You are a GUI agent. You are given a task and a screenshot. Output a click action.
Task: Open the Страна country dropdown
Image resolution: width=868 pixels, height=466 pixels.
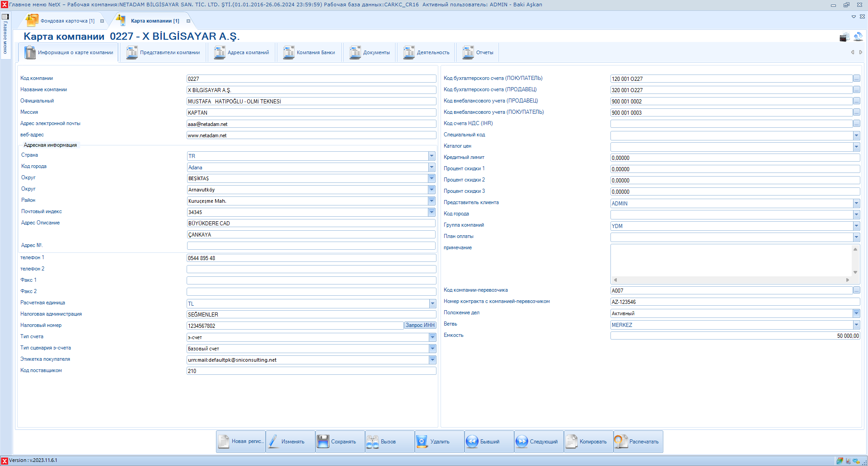click(x=432, y=156)
